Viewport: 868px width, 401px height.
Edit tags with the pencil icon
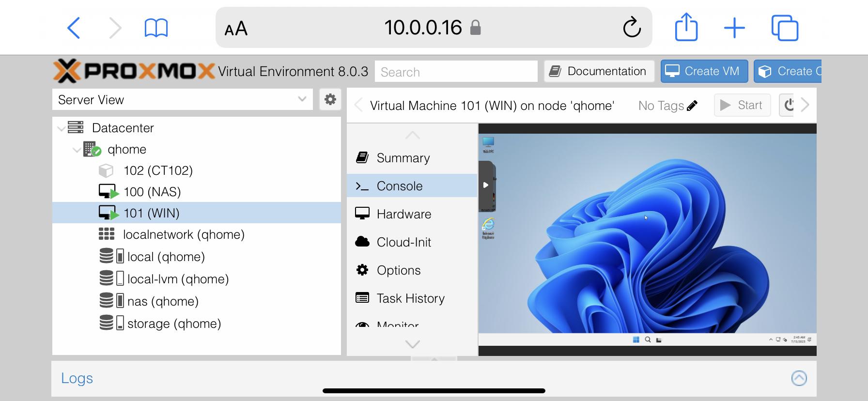click(692, 105)
